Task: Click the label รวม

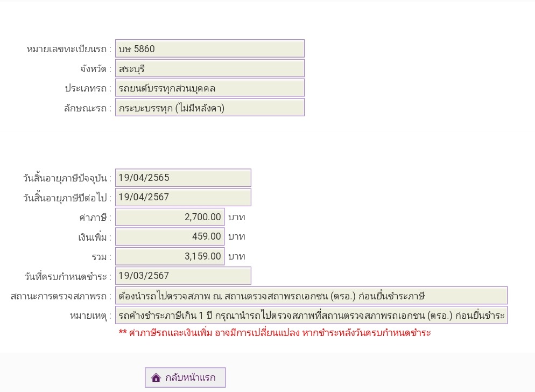Action: [102, 257]
